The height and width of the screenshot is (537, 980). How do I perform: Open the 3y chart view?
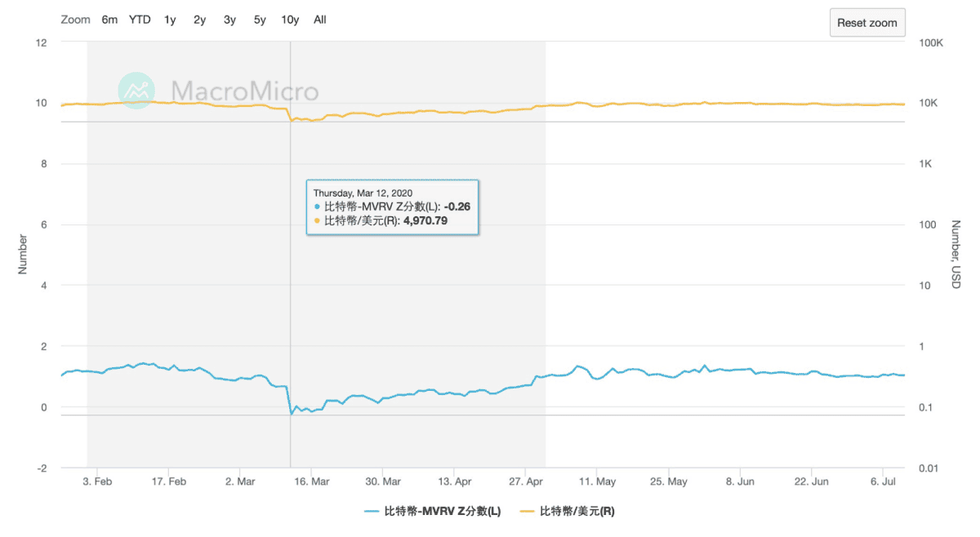pos(229,19)
